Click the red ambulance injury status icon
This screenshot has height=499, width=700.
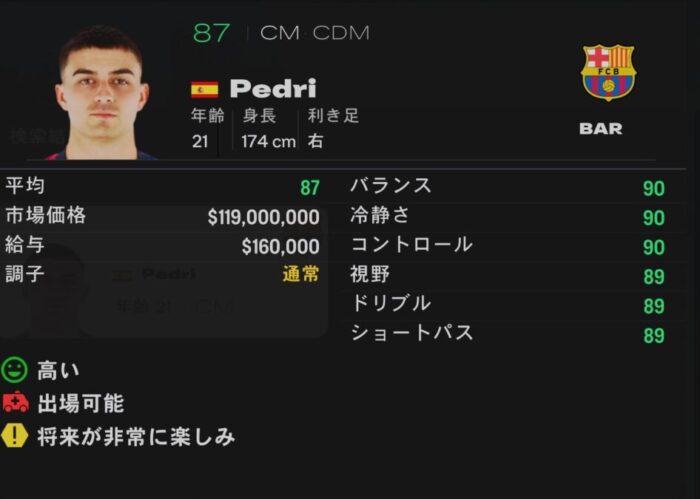click(16, 402)
